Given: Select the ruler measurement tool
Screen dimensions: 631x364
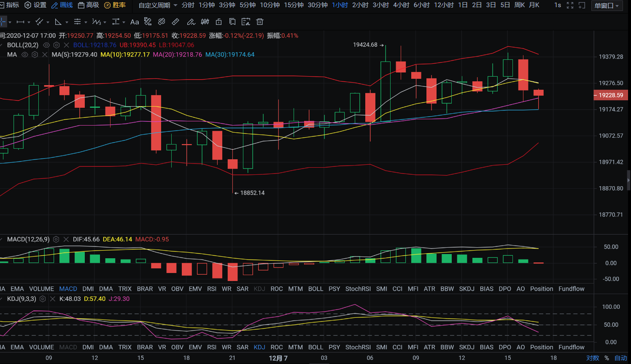Looking at the screenshot, I should tap(175, 22).
